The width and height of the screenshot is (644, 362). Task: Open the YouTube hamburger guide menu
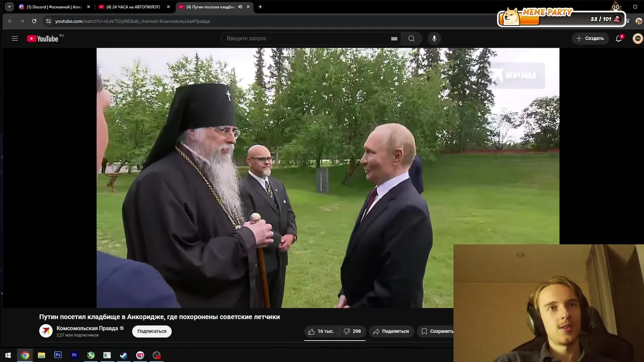[15, 38]
